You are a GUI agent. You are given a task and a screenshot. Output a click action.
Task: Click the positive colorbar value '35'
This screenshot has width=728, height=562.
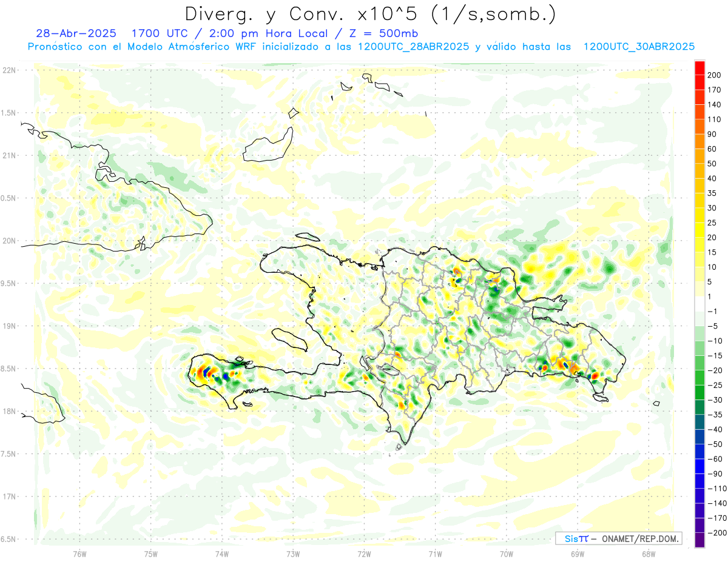point(712,193)
